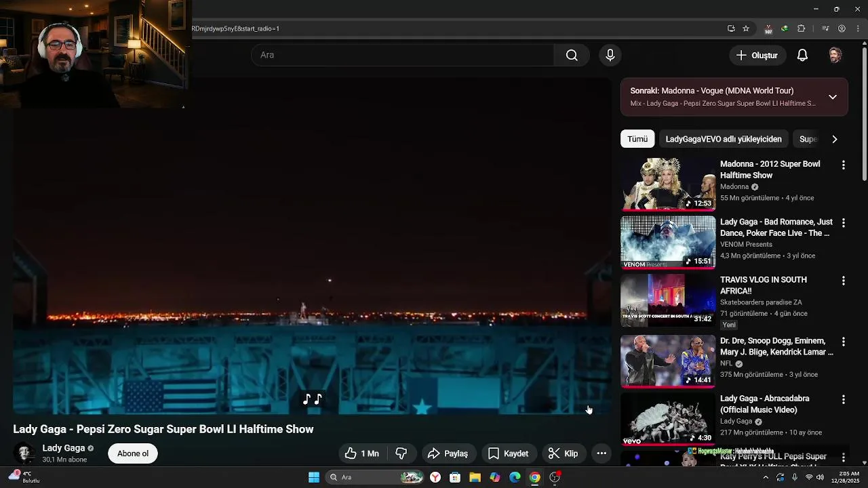The height and width of the screenshot is (488, 868).
Task: Open the YouTube account avatar menu
Action: pyautogui.click(x=835, y=56)
